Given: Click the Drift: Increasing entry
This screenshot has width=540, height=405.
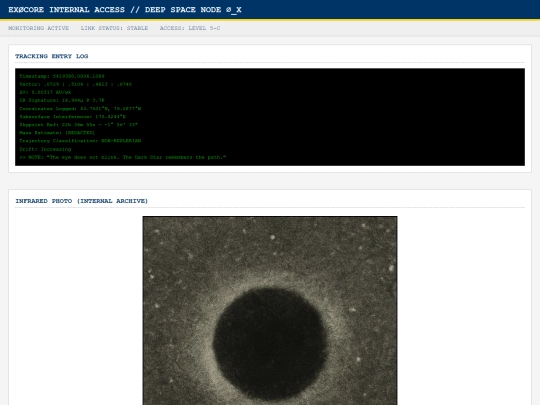Looking at the screenshot, I should point(45,149).
